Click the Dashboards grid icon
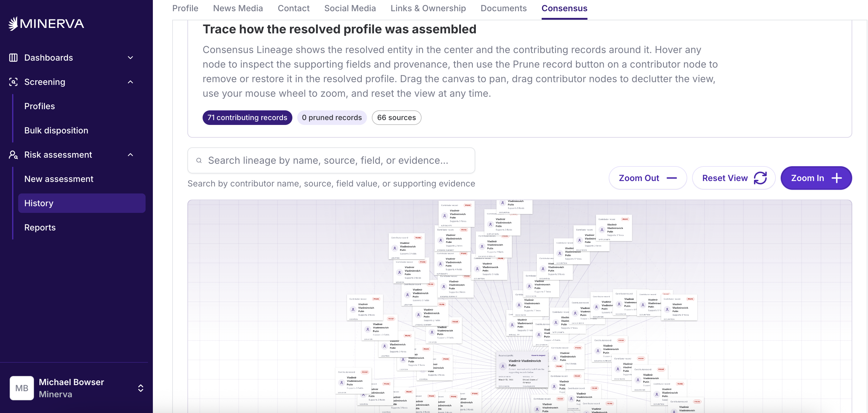The width and height of the screenshot is (868, 413). (x=13, y=58)
